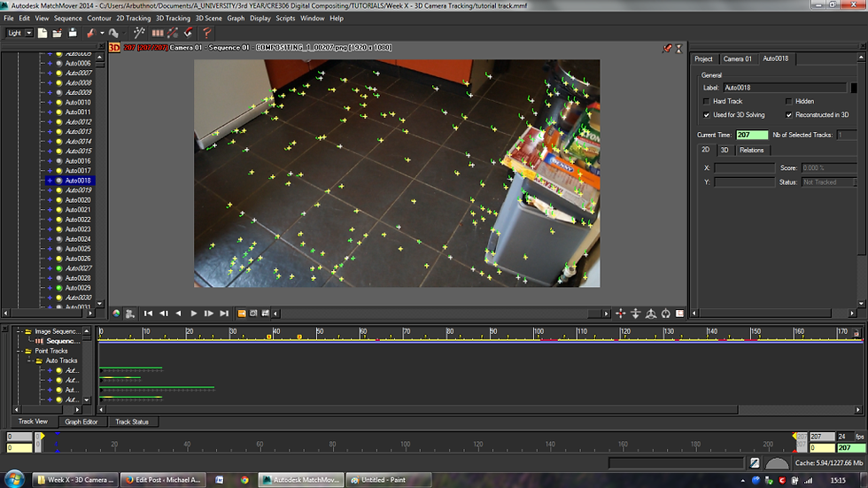Open the undo history dropdown arrow

point(102,33)
